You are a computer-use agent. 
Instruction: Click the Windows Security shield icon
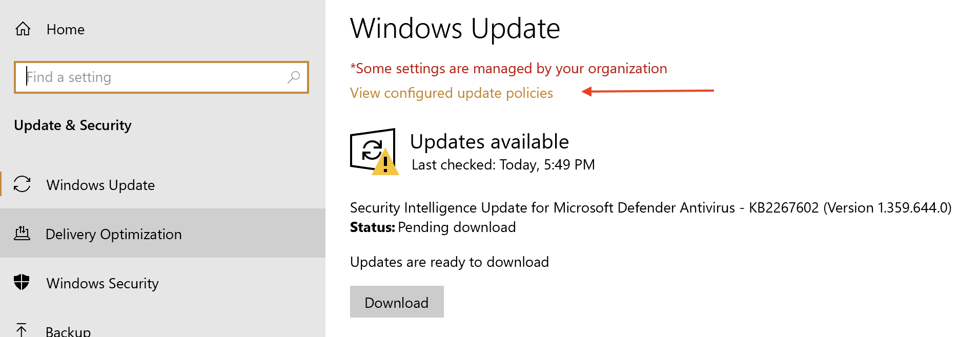(22, 282)
